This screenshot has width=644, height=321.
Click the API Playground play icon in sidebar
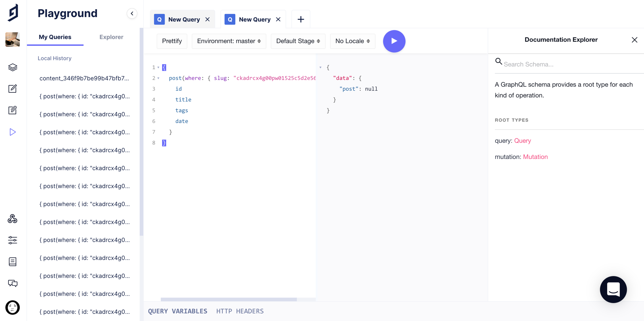click(x=12, y=132)
